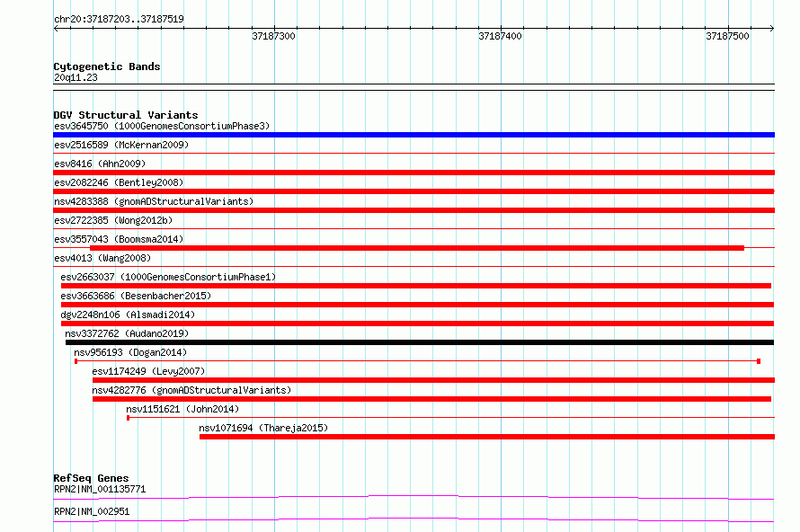Click the nsv1151621 left start marker
The width and height of the screenshot is (800, 532).
click(128, 418)
